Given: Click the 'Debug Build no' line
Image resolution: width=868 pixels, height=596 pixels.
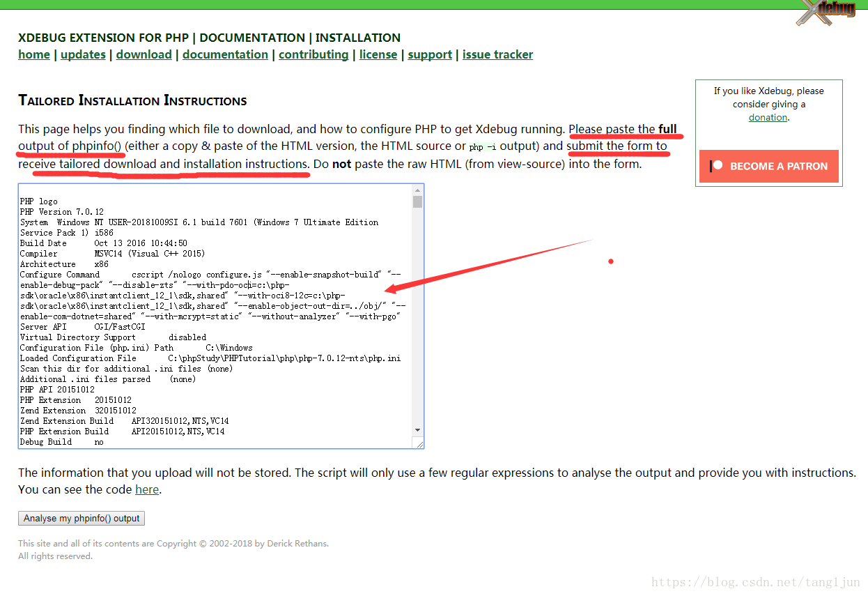Looking at the screenshot, I should (62, 442).
